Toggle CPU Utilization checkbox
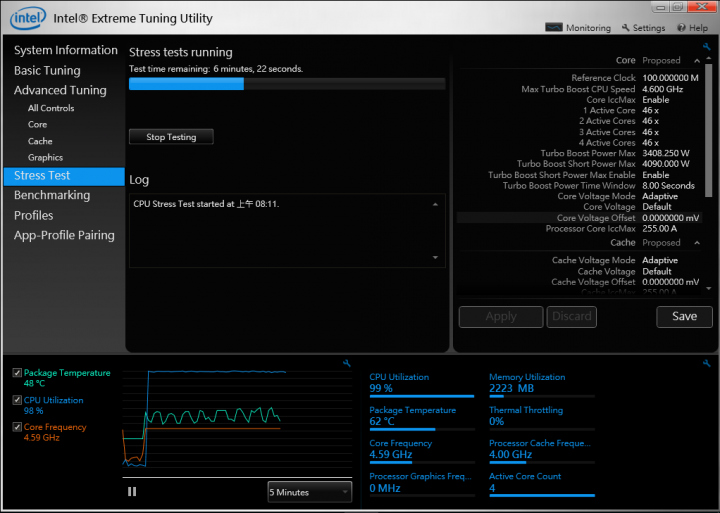 click(17, 400)
